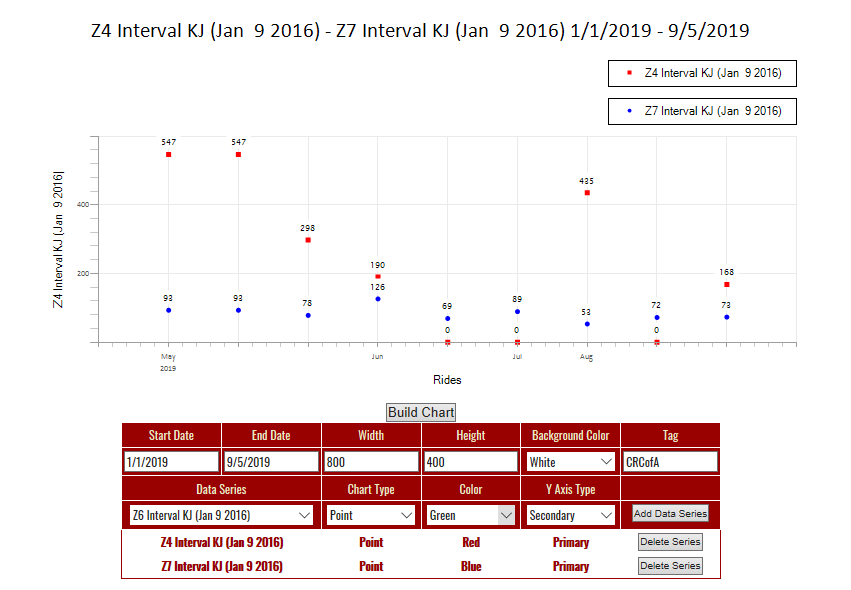851x590 pixels.
Task: Open the Color dropdown showing Green
Action: [x=471, y=515]
